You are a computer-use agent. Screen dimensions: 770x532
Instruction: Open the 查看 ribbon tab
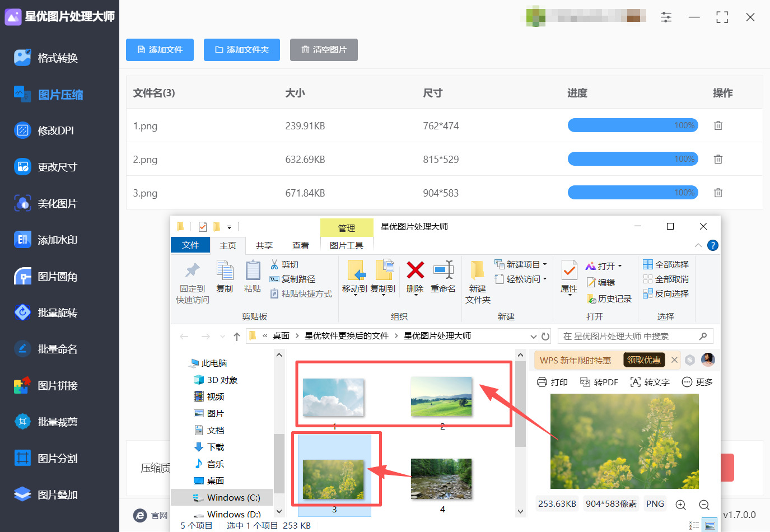[301, 245]
